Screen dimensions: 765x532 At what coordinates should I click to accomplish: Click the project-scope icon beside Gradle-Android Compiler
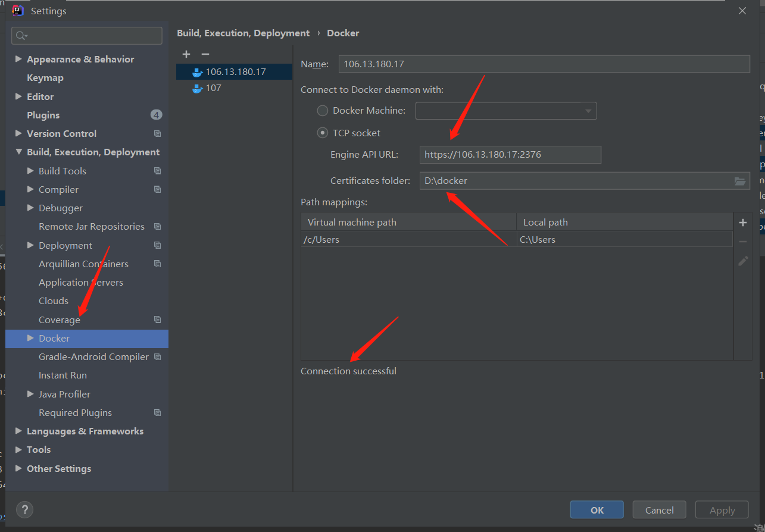tap(157, 357)
